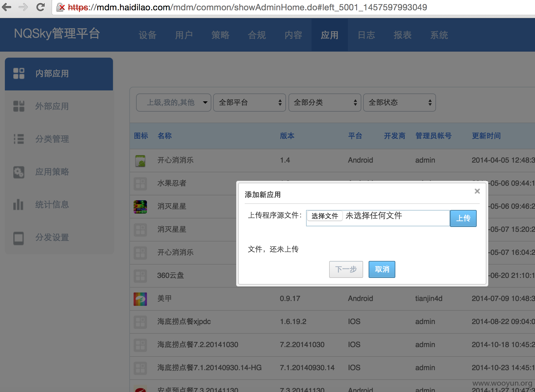The height and width of the screenshot is (392, 535).
Task: Click the browser address bar URL
Action: 247,7
